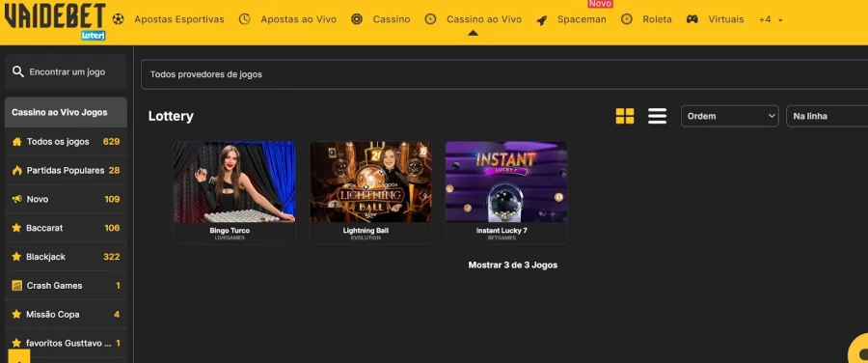Click the star icon beside Baccarat
The width and height of the screenshot is (868, 363).
point(16,228)
